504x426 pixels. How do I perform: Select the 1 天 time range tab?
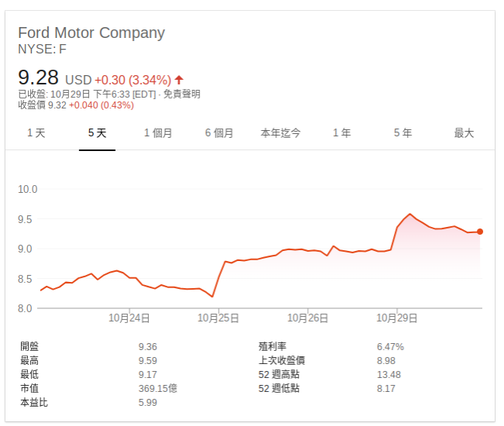(36, 133)
